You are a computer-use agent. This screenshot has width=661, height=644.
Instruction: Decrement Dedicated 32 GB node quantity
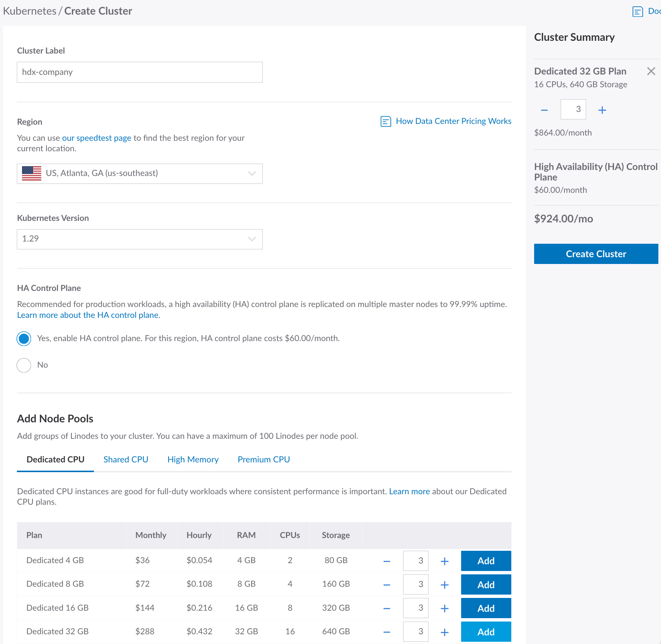pos(387,632)
